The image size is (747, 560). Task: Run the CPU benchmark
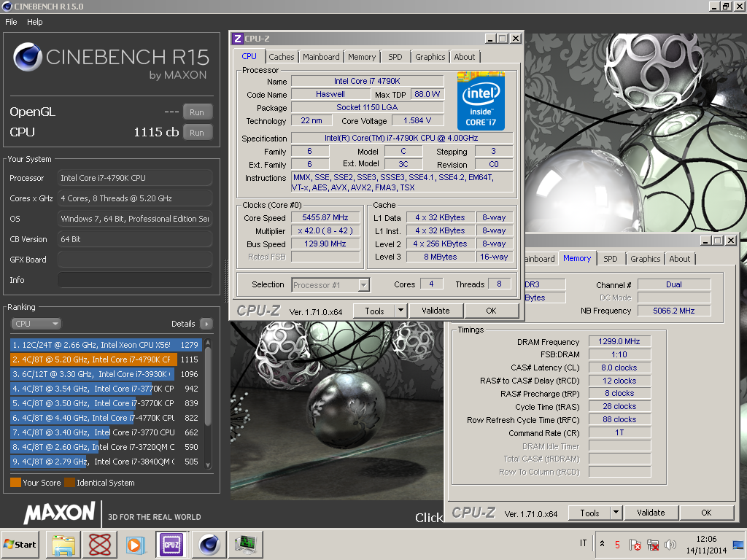[x=196, y=133]
